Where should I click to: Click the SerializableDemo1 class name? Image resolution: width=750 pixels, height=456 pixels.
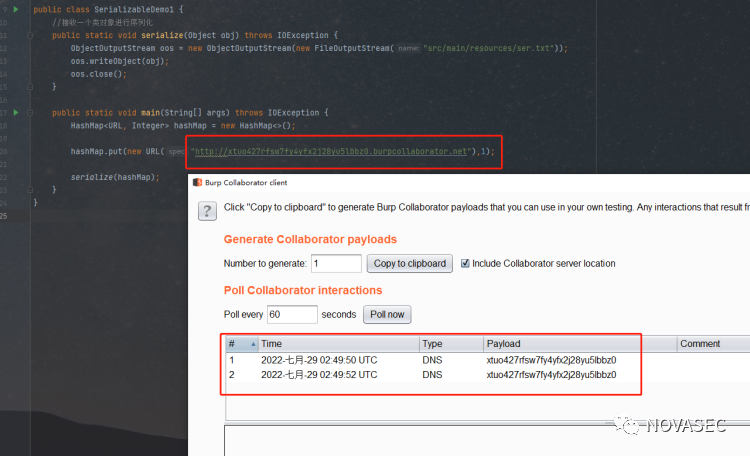click(134, 9)
